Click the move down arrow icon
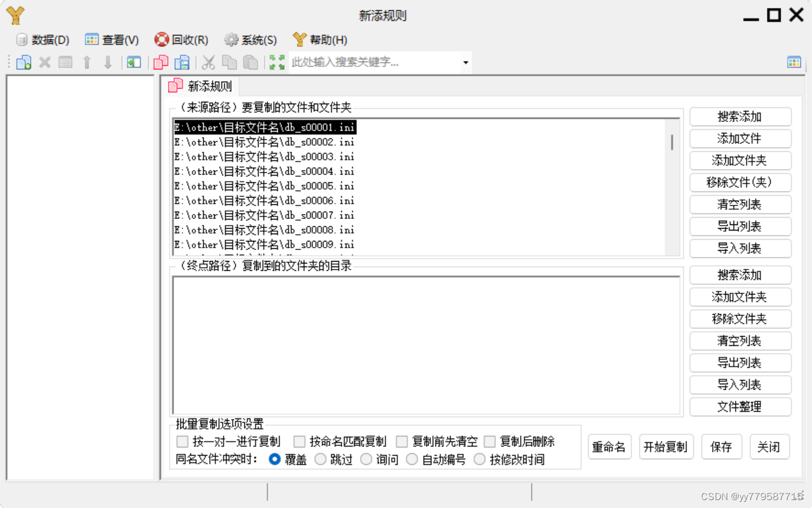This screenshot has width=812, height=508. 108,62
